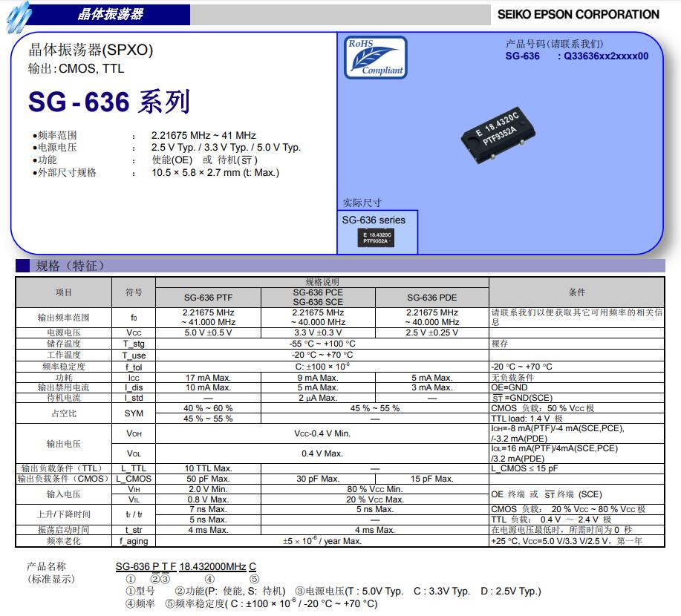Click the 条件 column header
This screenshot has width=681, height=616.
pos(577,292)
